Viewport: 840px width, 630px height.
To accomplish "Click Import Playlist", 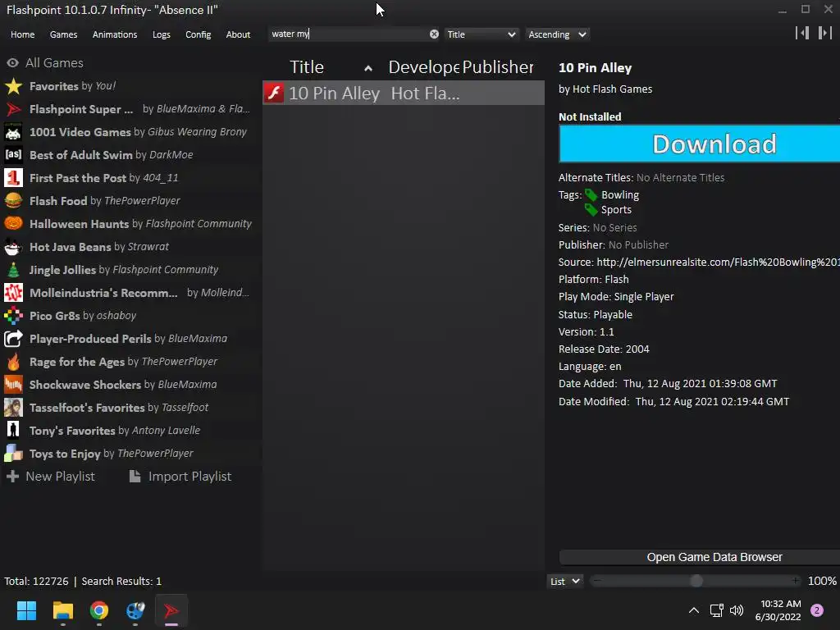I will 180,477.
